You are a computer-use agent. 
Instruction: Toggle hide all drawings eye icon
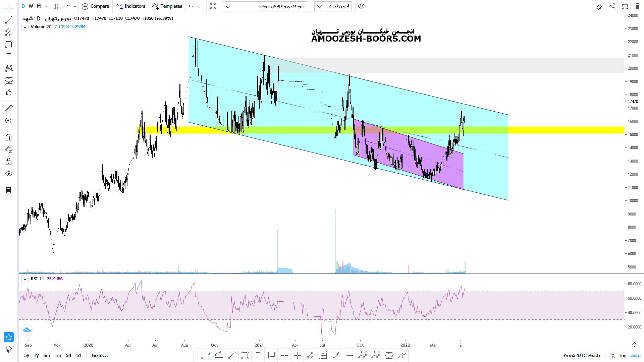[9, 174]
